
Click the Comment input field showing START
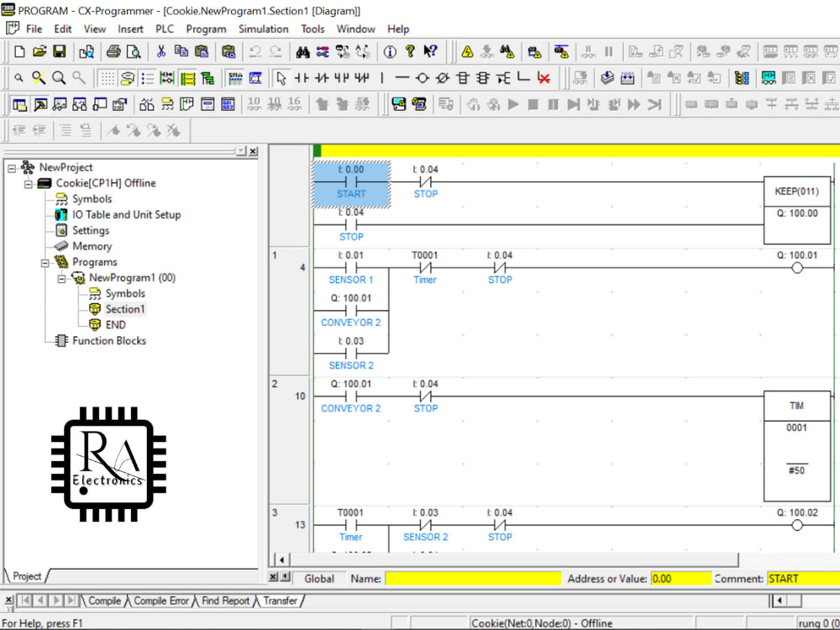[x=802, y=578]
